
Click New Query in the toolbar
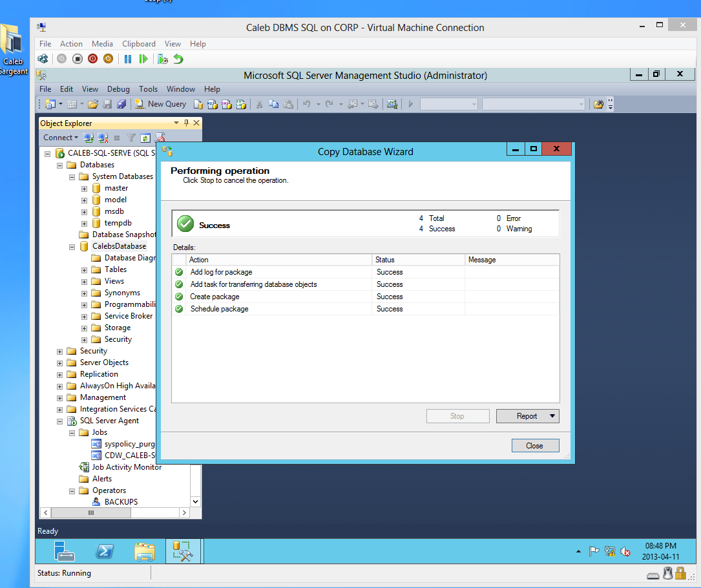click(160, 104)
